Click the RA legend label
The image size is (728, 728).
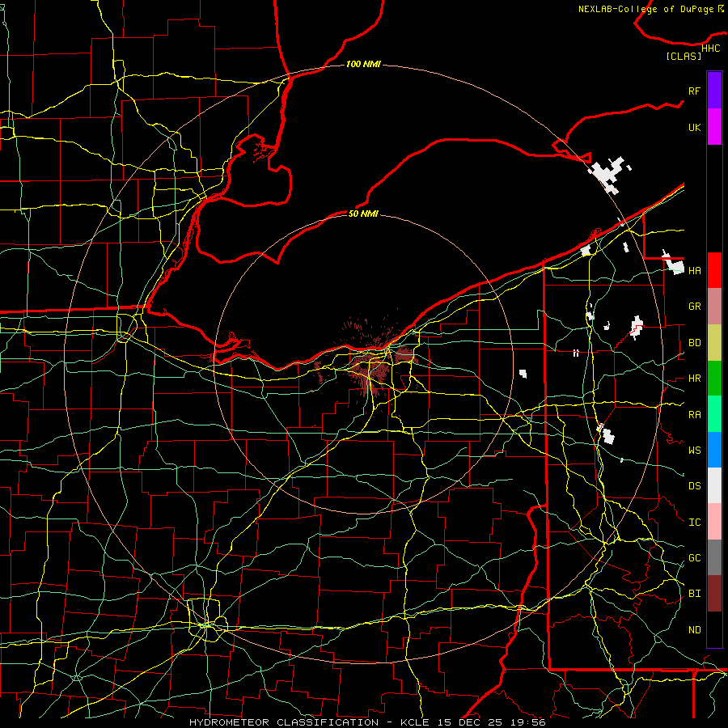(x=694, y=415)
